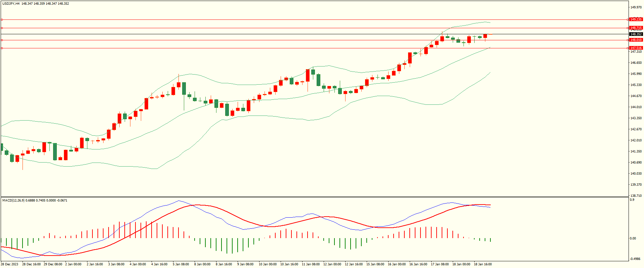Click the 144.670 price axis label
The image size is (644, 268).
(636, 96)
